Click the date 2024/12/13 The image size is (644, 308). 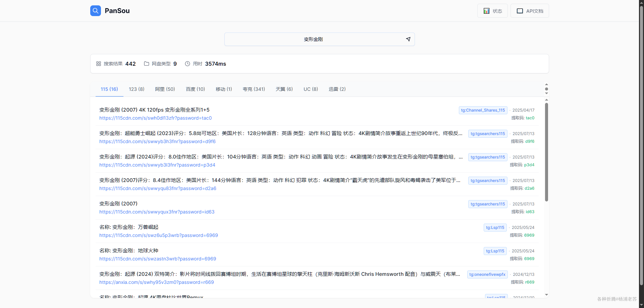524,274
